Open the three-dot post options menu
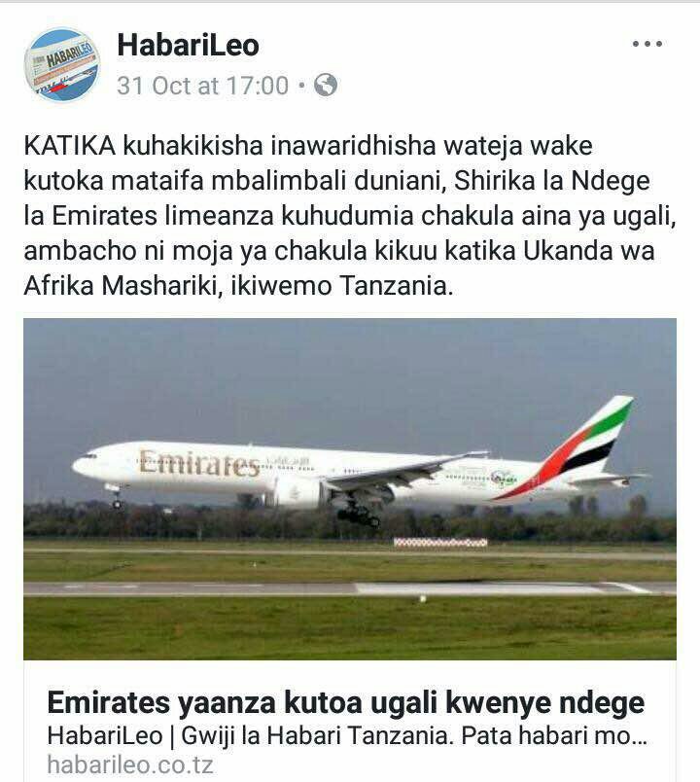700x782 pixels. 647,44
